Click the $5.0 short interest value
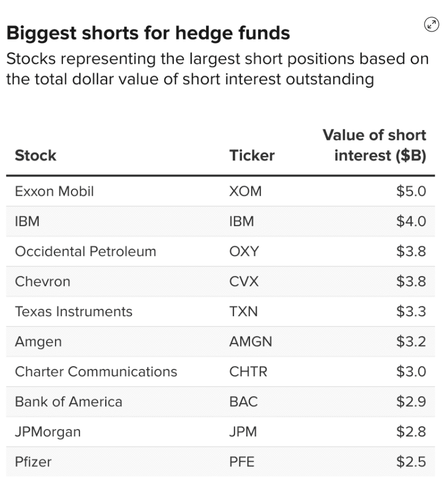This screenshot has height=484, width=448. click(411, 191)
